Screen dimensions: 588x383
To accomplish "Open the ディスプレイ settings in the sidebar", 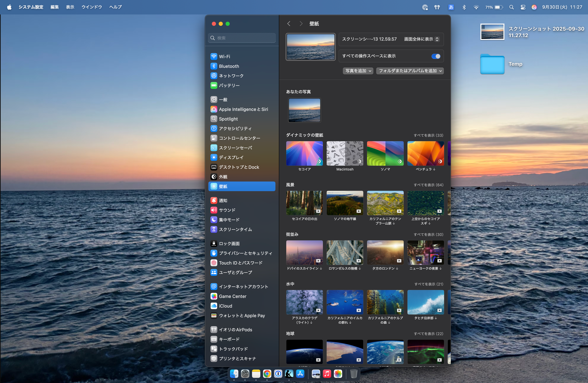I will [231, 157].
